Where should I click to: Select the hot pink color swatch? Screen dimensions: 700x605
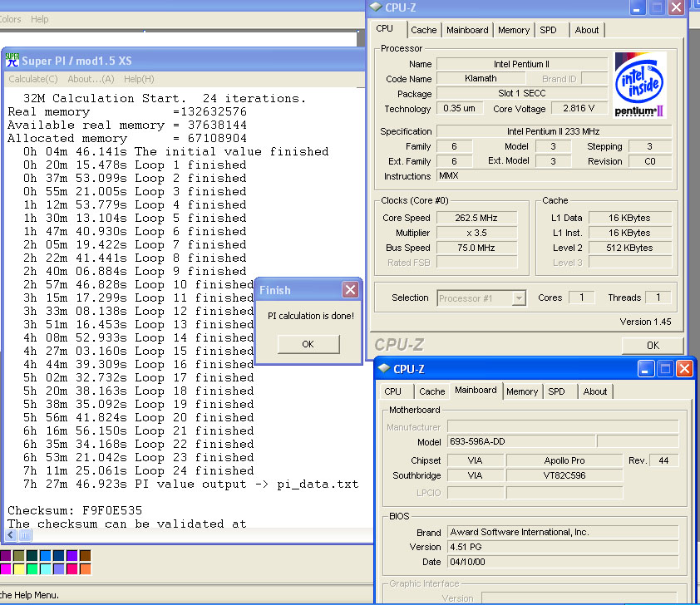click(71, 569)
